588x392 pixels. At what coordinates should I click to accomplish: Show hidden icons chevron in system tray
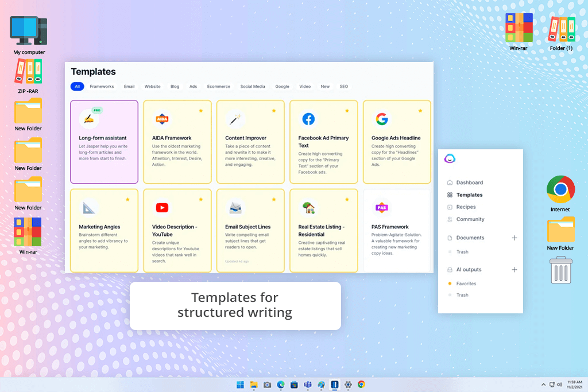543,385
